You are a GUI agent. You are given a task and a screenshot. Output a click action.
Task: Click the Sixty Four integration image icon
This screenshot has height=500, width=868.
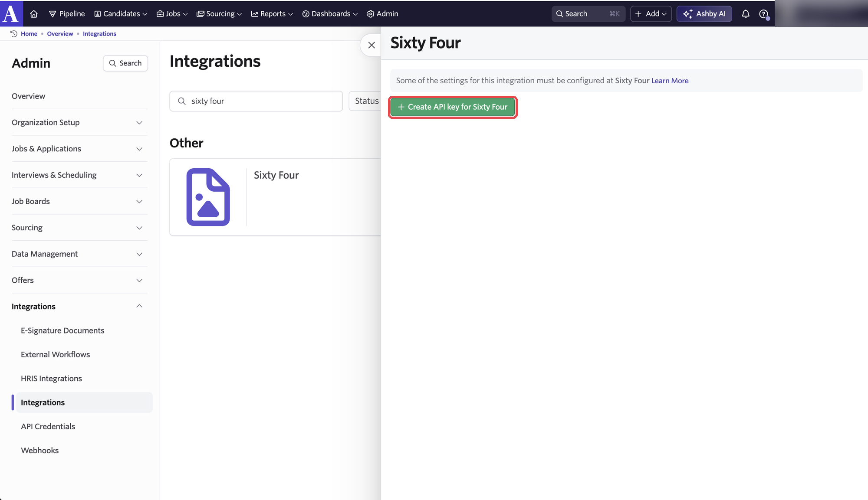point(208,197)
